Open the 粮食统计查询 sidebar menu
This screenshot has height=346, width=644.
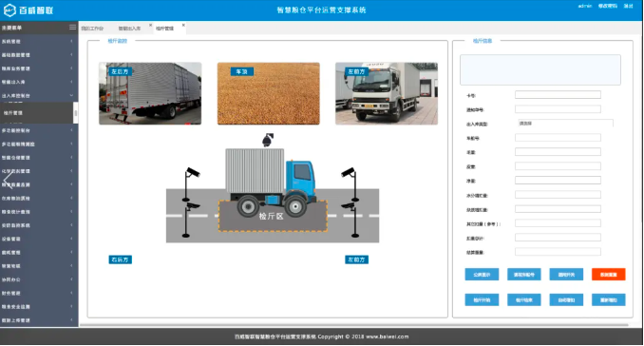tap(39, 212)
